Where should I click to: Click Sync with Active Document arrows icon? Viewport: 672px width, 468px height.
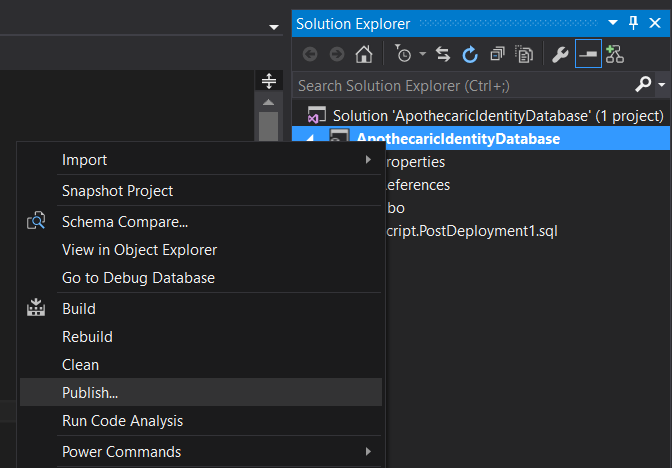tap(444, 55)
